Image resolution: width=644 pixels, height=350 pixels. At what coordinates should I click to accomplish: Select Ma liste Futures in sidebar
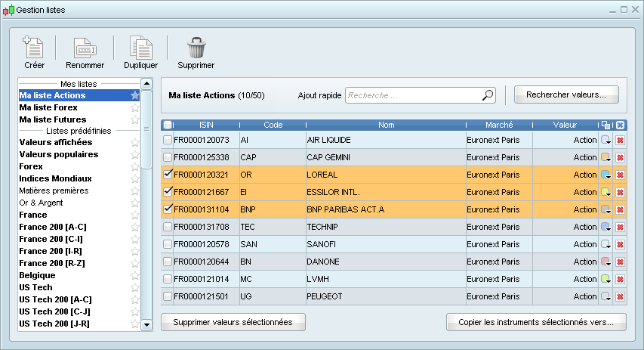pos(53,119)
